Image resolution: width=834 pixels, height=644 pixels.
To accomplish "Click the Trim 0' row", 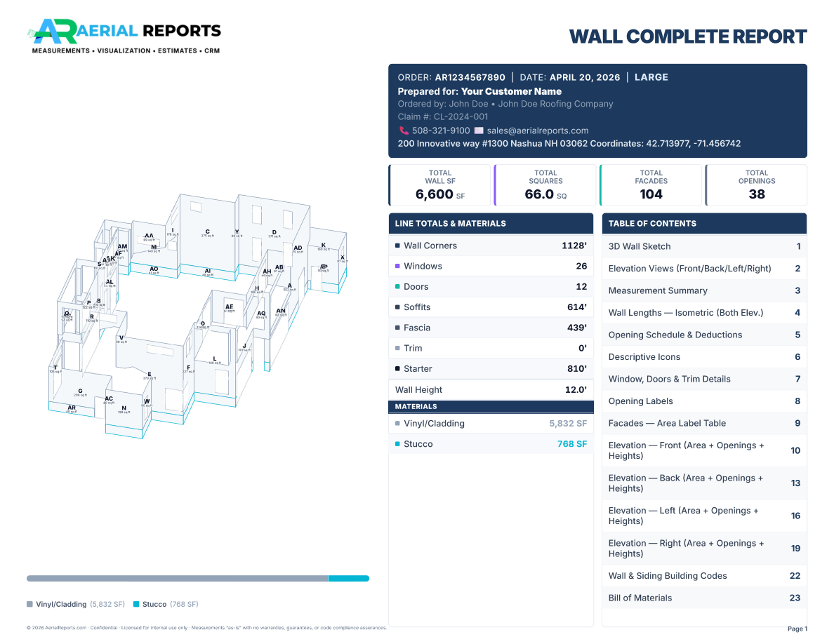I will pyautogui.click(x=491, y=348).
